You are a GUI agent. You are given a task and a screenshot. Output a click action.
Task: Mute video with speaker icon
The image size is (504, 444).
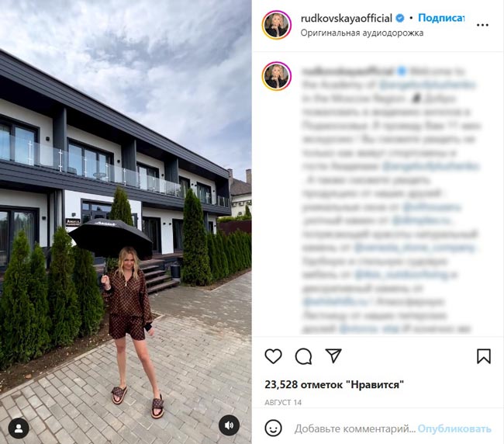coord(229,425)
